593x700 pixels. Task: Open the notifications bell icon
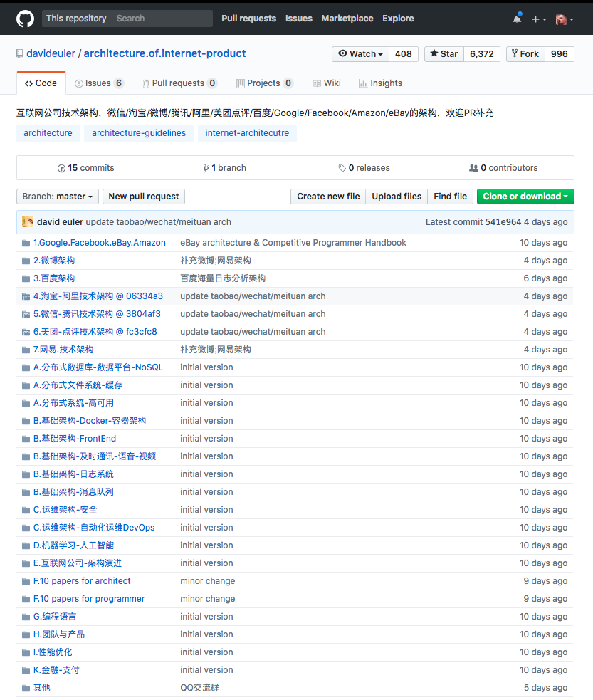tap(517, 19)
